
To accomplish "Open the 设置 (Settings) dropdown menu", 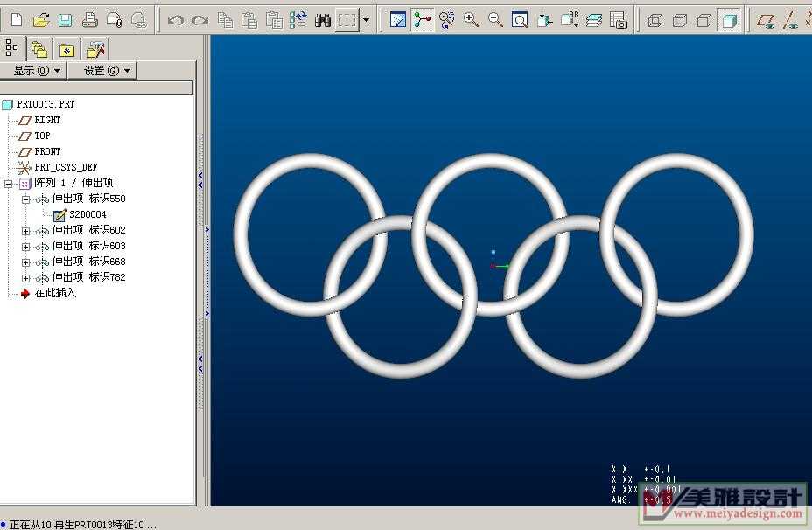I will coord(103,70).
